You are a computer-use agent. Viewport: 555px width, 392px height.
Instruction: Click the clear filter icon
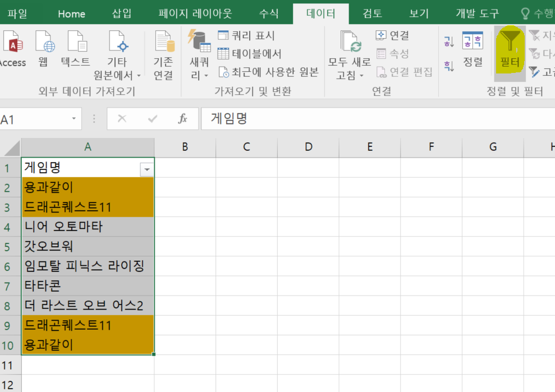(x=534, y=35)
